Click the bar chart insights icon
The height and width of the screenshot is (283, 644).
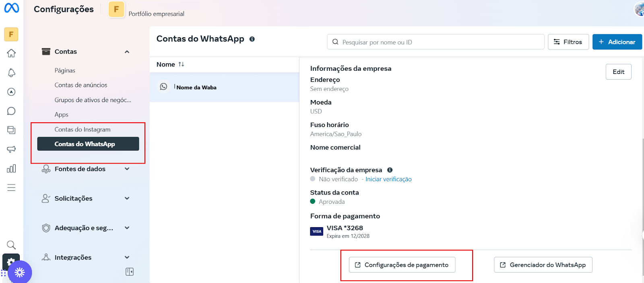[11, 168]
